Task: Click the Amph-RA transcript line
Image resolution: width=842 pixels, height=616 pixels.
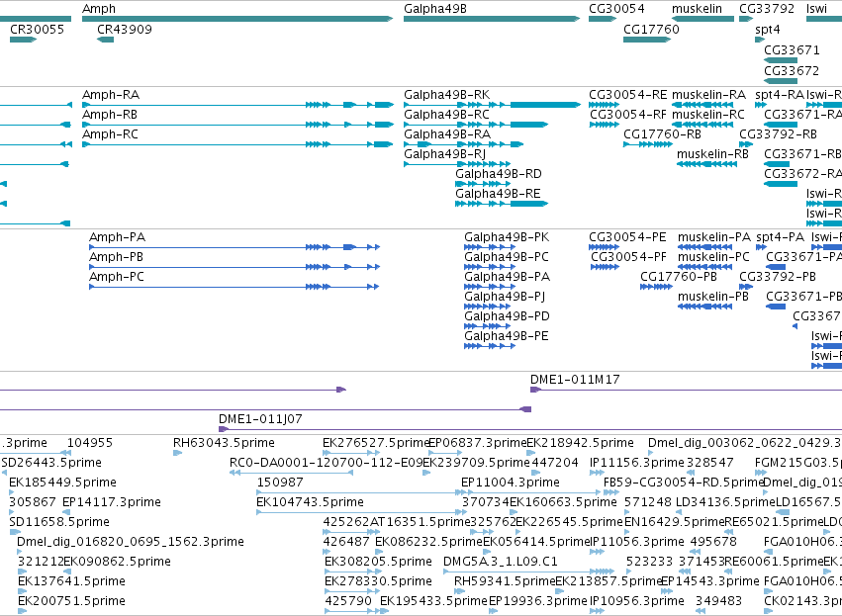Action: coord(237,105)
